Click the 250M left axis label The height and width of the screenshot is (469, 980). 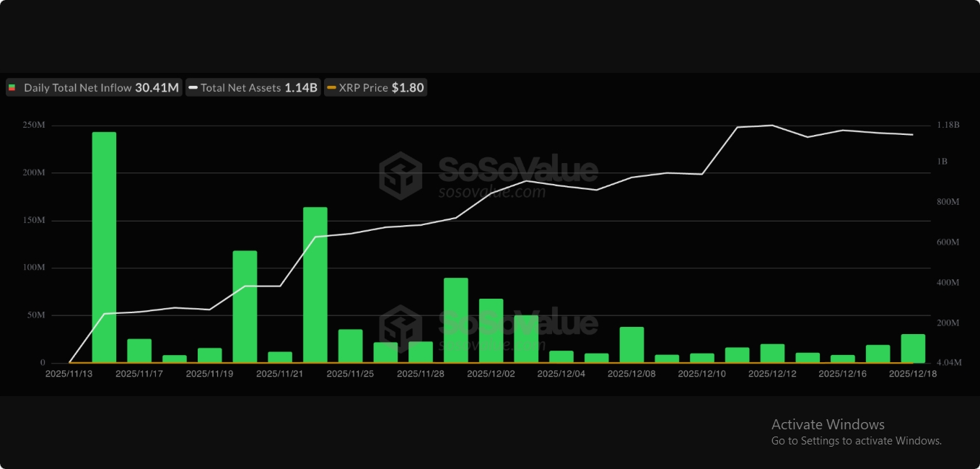[33, 126]
